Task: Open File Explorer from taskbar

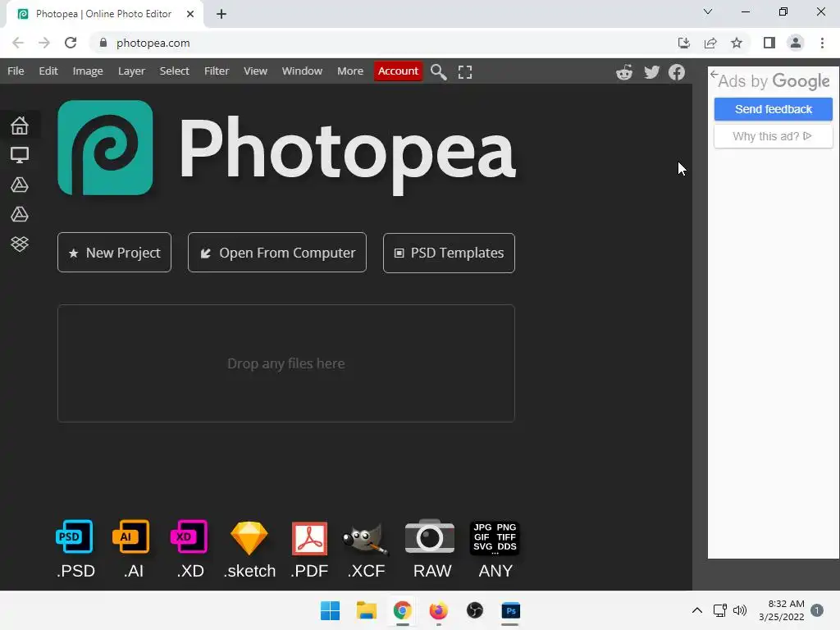Action: (367, 610)
